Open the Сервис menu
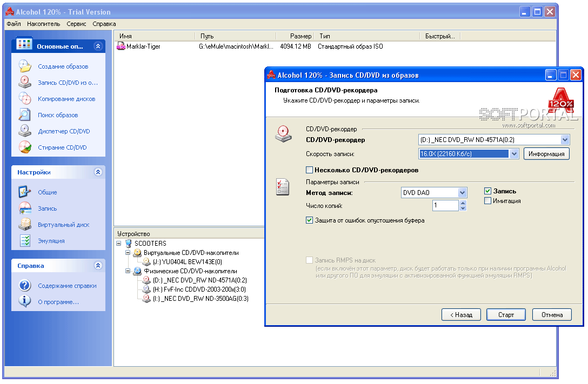588x384 pixels. pos(77,24)
